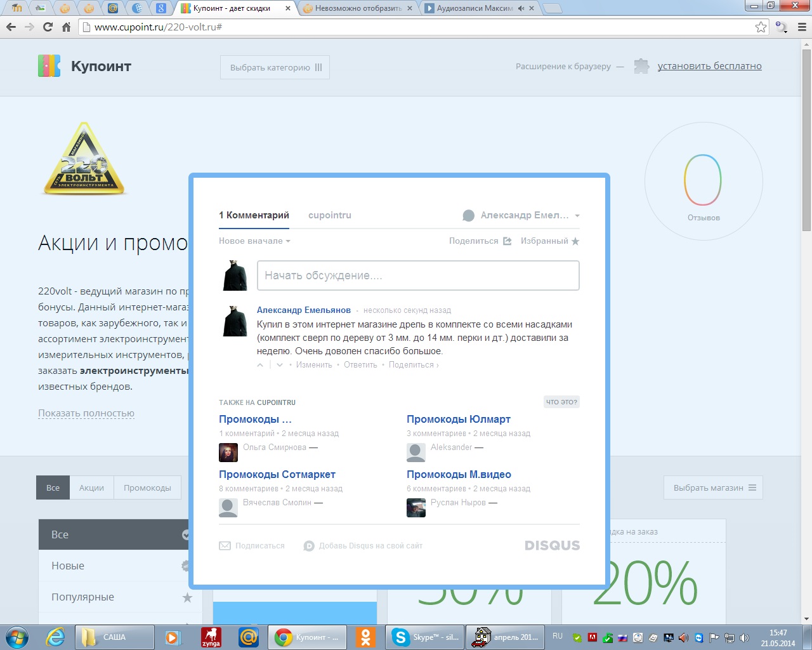Go back with the browser back arrow
Image resolution: width=812 pixels, height=650 pixels.
click(x=11, y=27)
